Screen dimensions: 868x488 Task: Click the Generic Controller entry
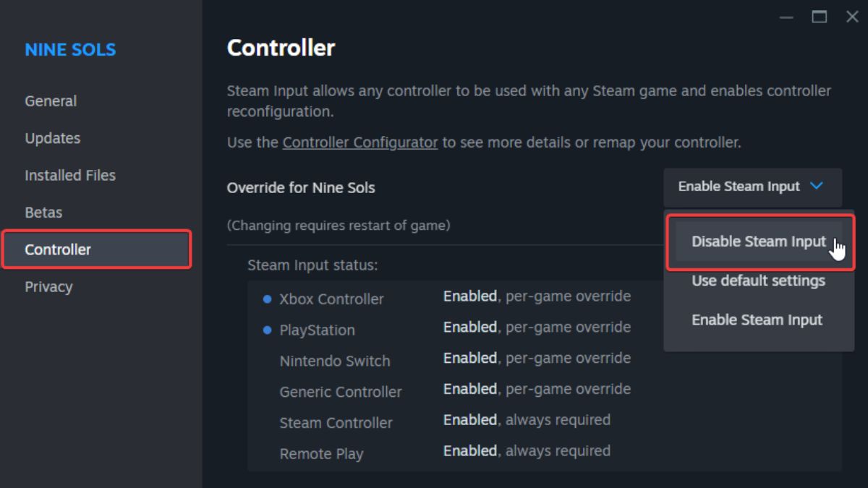click(x=341, y=392)
